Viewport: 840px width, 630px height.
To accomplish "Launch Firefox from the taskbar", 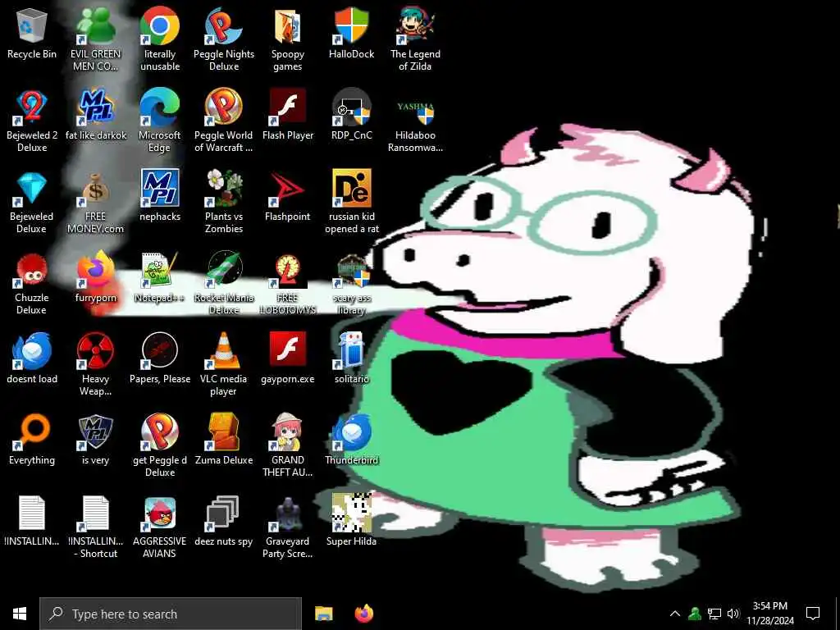I will point(364,614).
